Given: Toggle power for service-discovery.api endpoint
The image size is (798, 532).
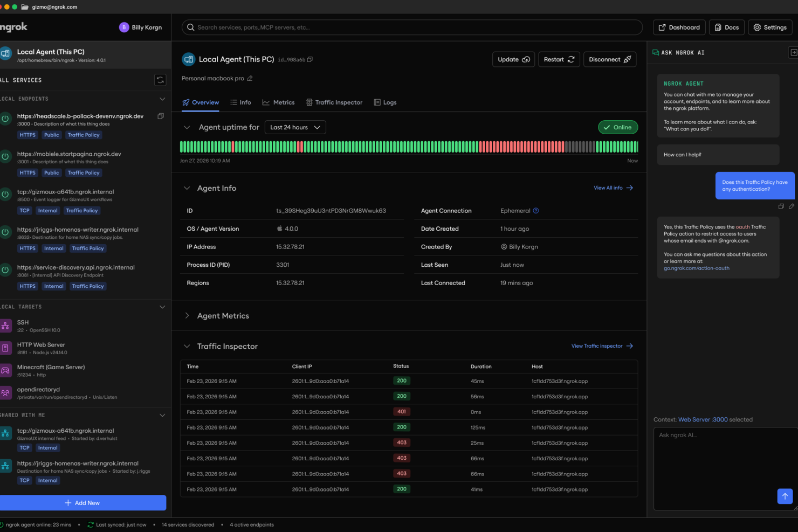Looking at the screenshot, I should [x=5, y=270].
